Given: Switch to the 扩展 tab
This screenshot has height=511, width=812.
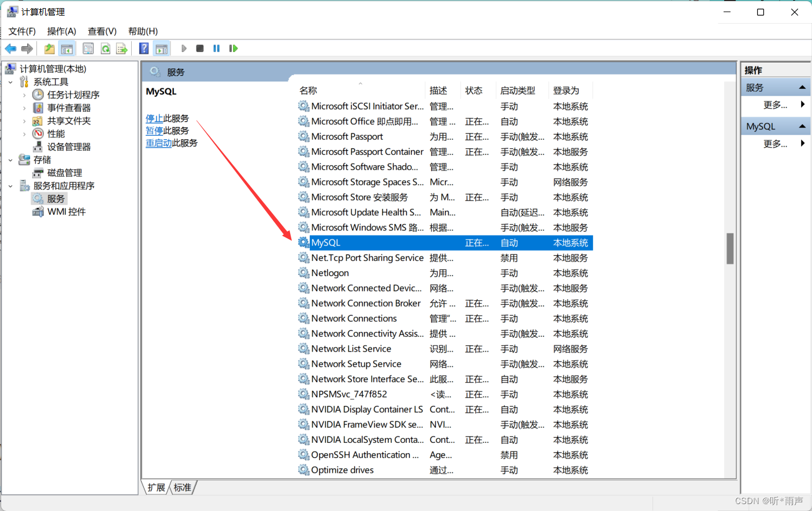Looking at the screenshot, I should coord(156,487).
